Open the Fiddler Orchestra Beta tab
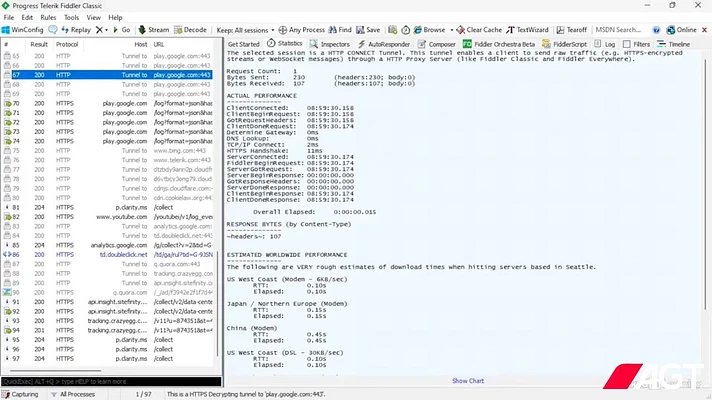712x400 pixels. pos(499,44)
